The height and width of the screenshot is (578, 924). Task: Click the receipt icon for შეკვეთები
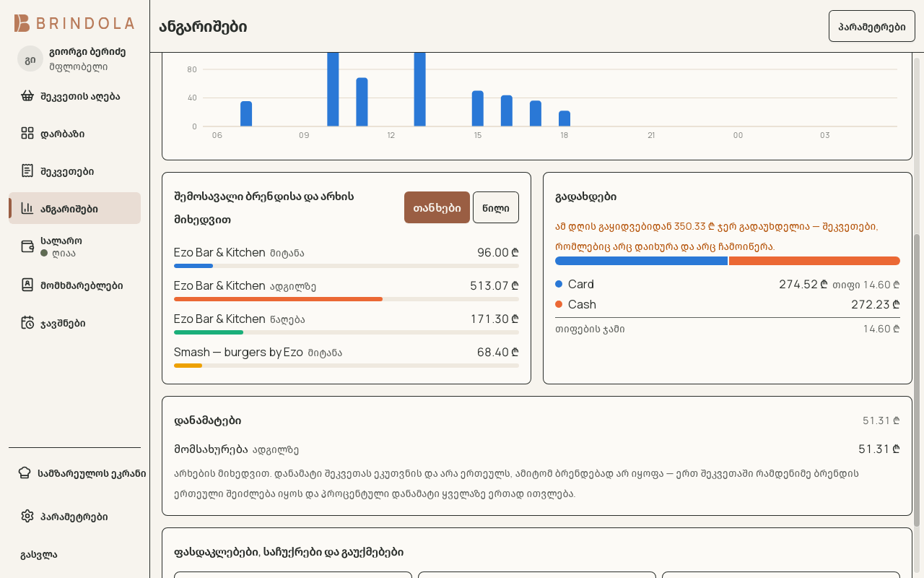pyautogui.click(x=27, y=171)
